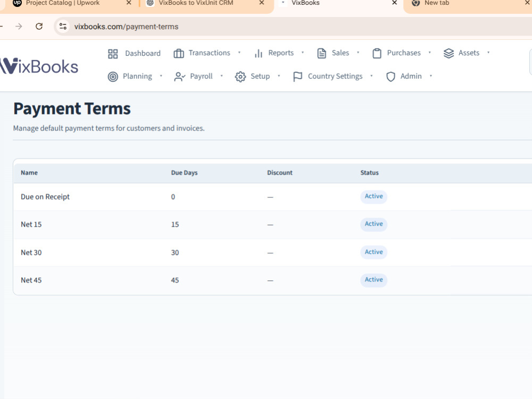Expand the Sales dropdown arrow
Viewport: 532px width, 399px height.
point(358,53)
